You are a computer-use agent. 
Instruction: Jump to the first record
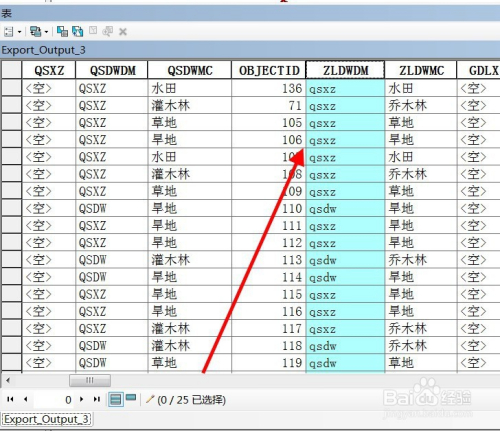(x=10, y=399)
